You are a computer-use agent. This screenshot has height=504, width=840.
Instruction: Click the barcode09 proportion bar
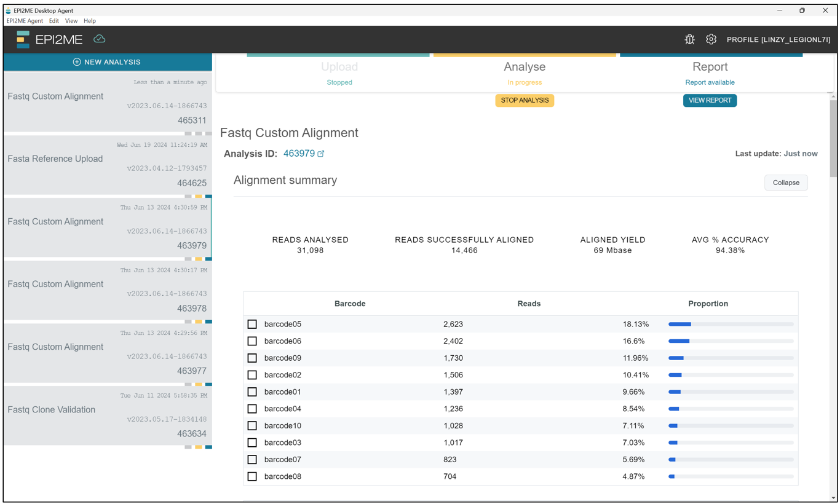click(731, 358)
